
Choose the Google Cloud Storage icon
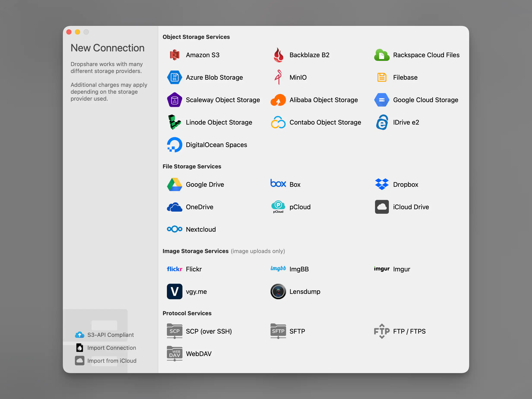pos(382,100)
